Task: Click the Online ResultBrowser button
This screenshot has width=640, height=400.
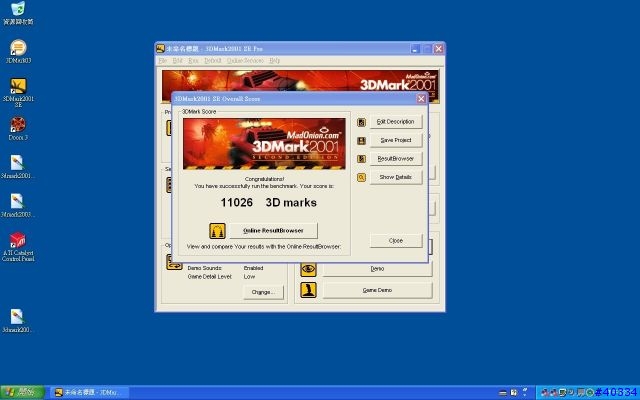Action: coord(273,231)
